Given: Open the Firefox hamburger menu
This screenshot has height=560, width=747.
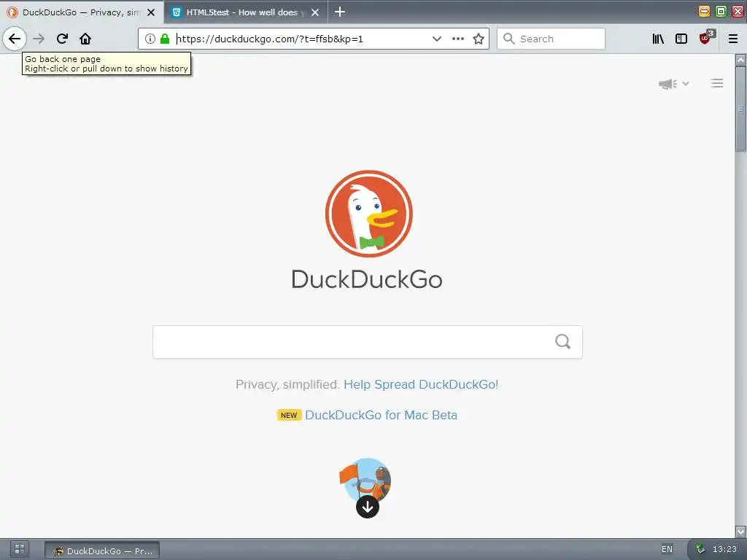Looking at the screenshot, I should point(733,39).
